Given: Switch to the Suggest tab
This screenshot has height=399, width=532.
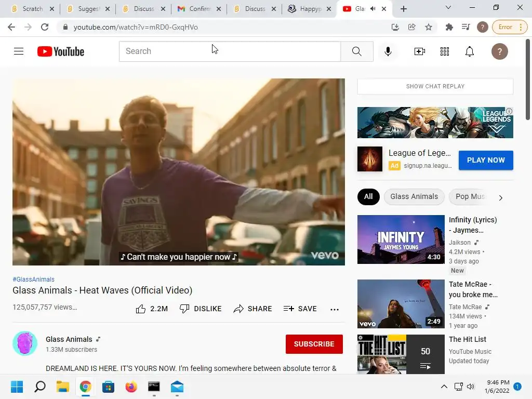Looking at the screenshot, I should [88, 9].
